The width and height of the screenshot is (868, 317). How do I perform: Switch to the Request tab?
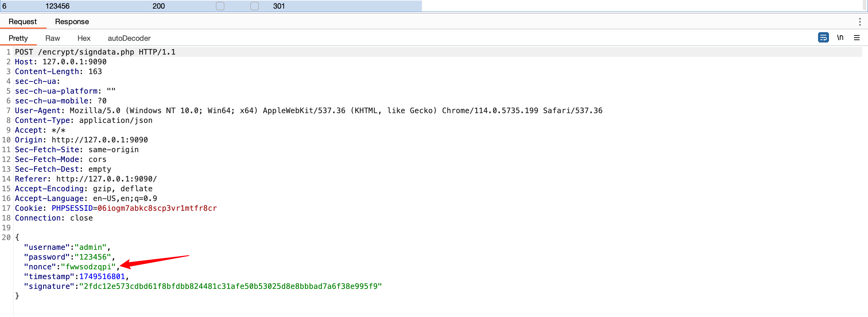[23, 22]
